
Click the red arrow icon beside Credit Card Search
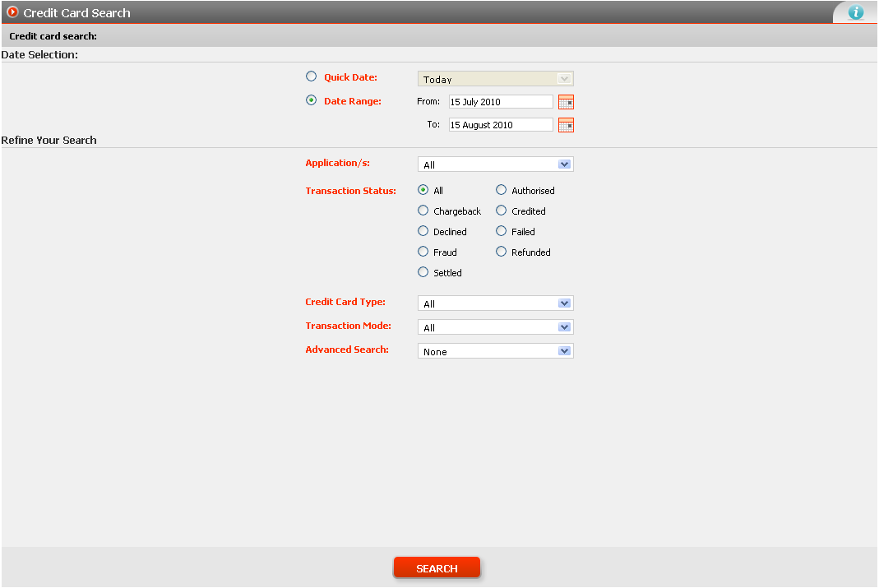click(12, 12)
